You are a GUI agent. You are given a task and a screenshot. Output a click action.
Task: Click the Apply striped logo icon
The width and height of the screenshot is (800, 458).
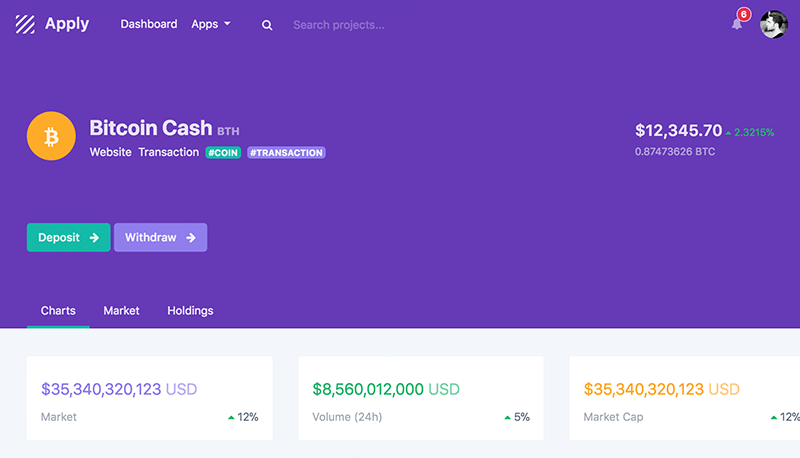click(x=25, y=24)
